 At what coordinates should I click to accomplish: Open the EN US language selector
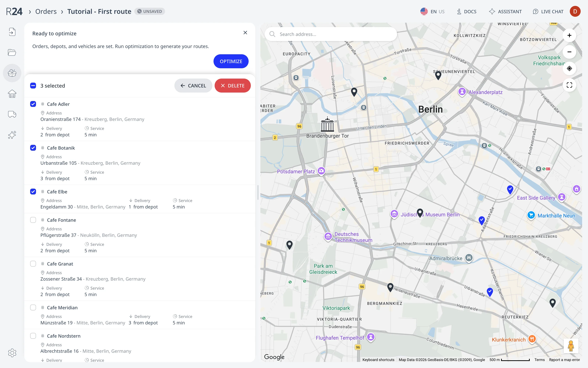tap(433, 11)
